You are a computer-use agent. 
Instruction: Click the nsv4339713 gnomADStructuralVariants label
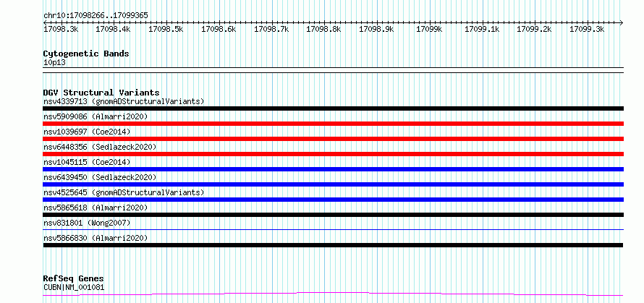pos(124,101)
